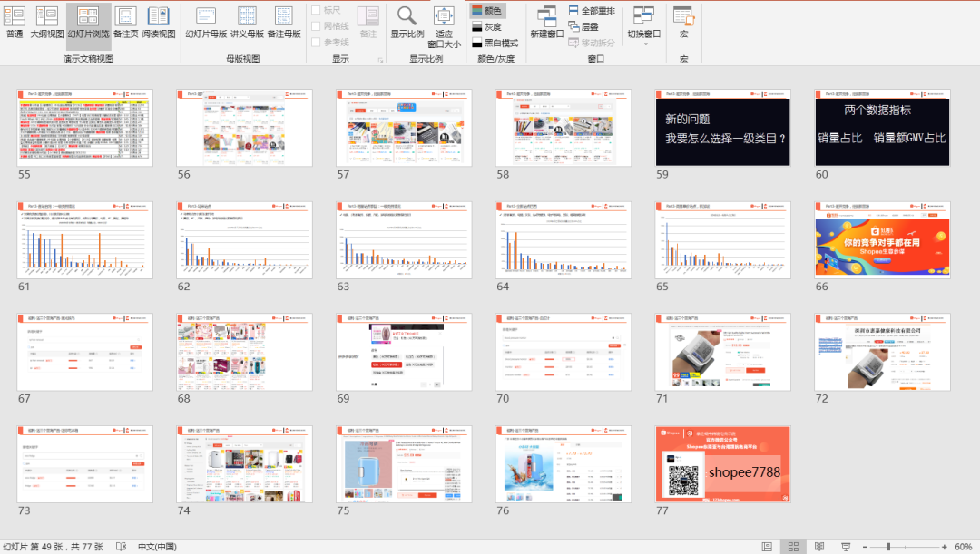Click reading view icon in status bar
980x554 pixels.
point(819,547)
